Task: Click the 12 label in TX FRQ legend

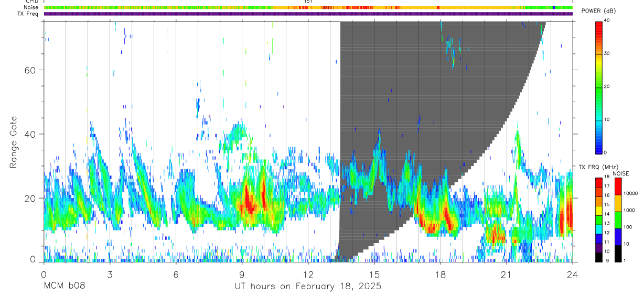Action: (607, 233)
